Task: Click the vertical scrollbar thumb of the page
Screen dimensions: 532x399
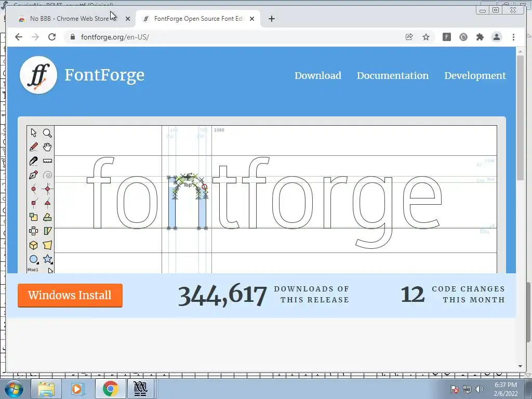Action: click(520, 117)
